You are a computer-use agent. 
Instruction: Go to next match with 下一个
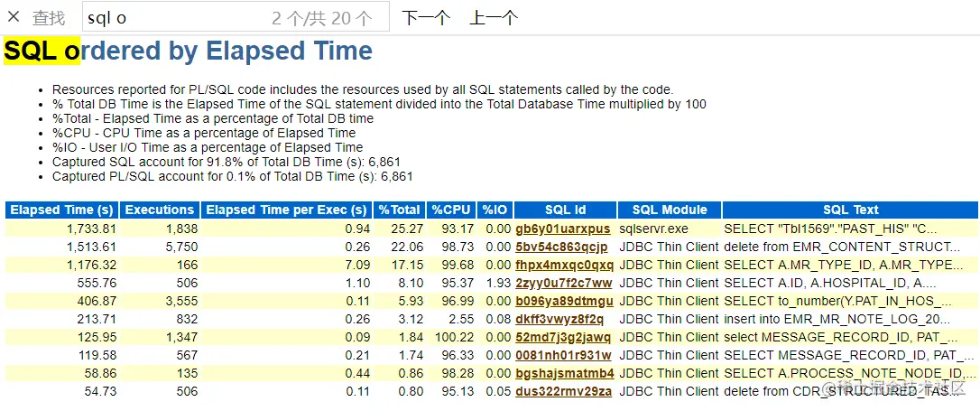click(426, 17)
